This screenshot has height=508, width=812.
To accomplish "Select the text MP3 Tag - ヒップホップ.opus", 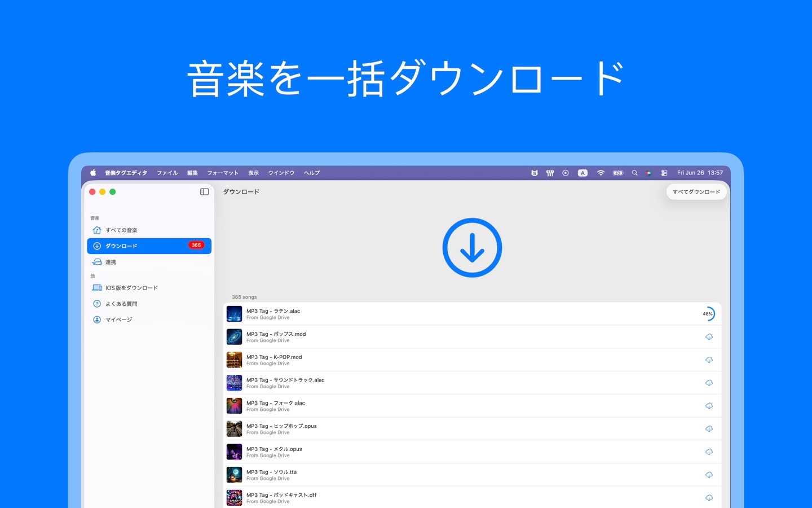I will [x=281, y=426].
